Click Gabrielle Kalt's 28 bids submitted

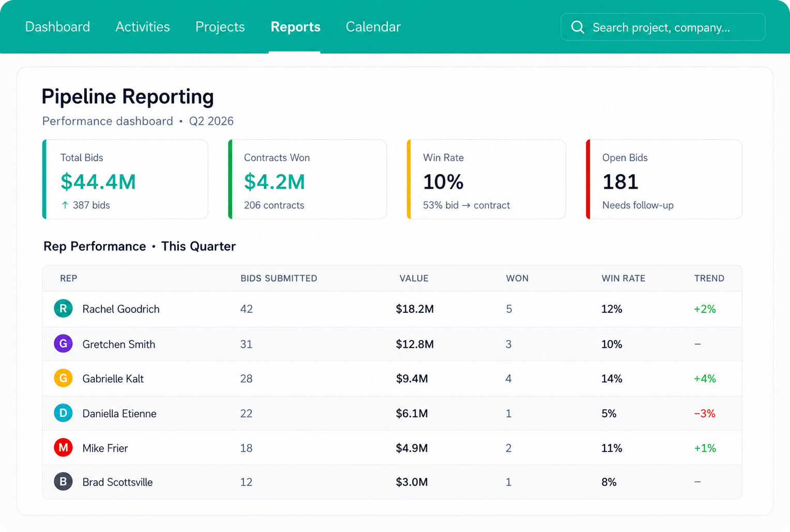[247, 379]
